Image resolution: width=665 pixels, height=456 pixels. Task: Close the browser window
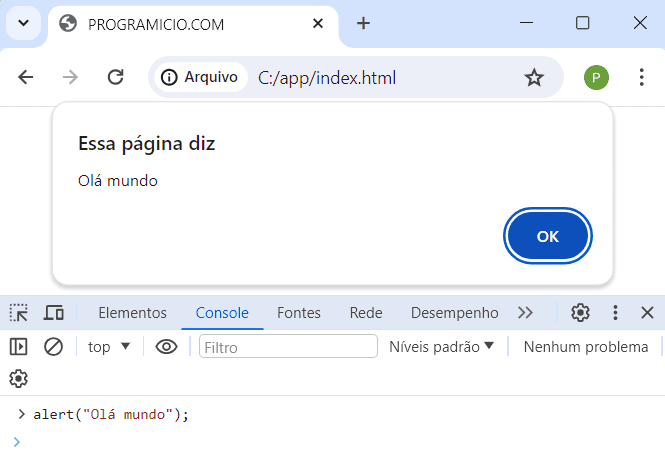click(640, 23)
